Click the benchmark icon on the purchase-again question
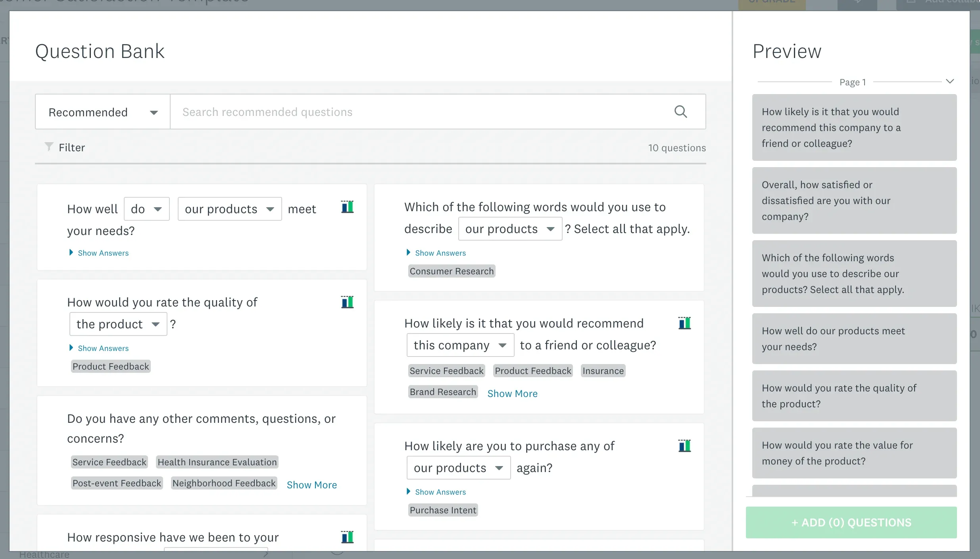The image size is (980, 559). click(685, 445)
